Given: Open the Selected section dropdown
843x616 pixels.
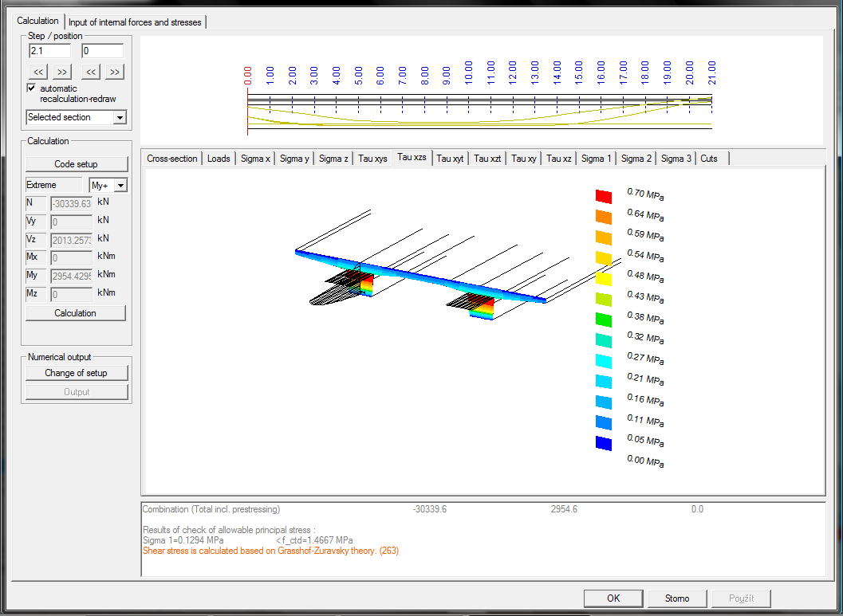Looking at the screenshot, I should pyautogui.click(x=76, y=117).
